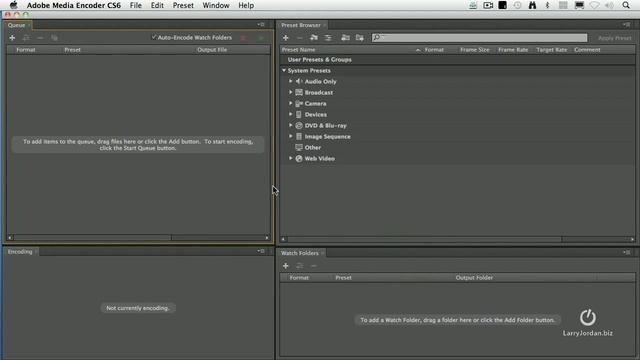
Task: Expand the Audio Only preset group
Action: pyautogui.click(x=291, y=81)
